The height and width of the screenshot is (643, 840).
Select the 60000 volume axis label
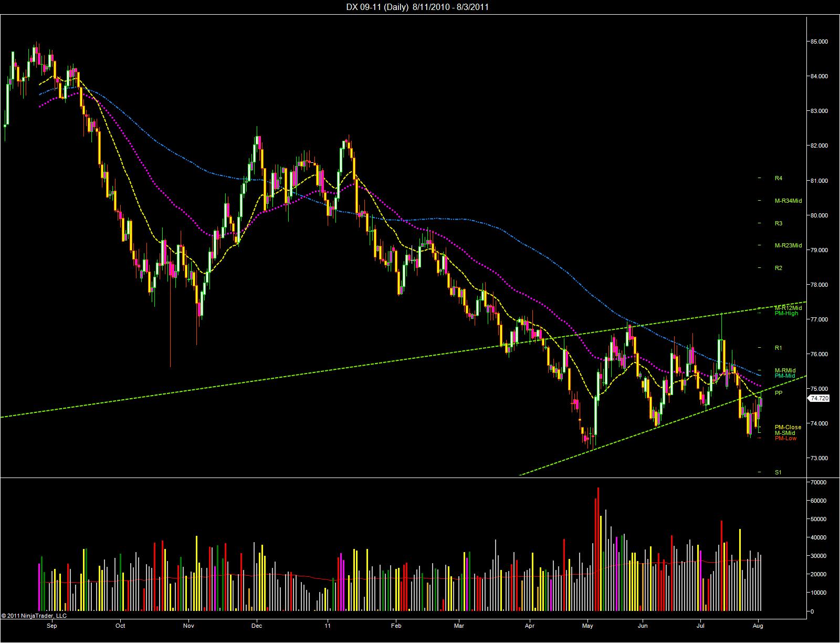[819, 501]
